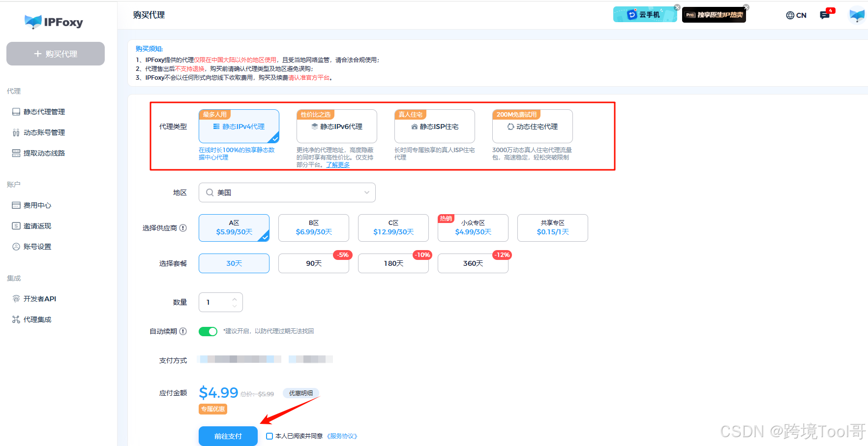Select supplier A区 $5.99/30天
This screenshot has width=868, height=446.
[234, 228]
